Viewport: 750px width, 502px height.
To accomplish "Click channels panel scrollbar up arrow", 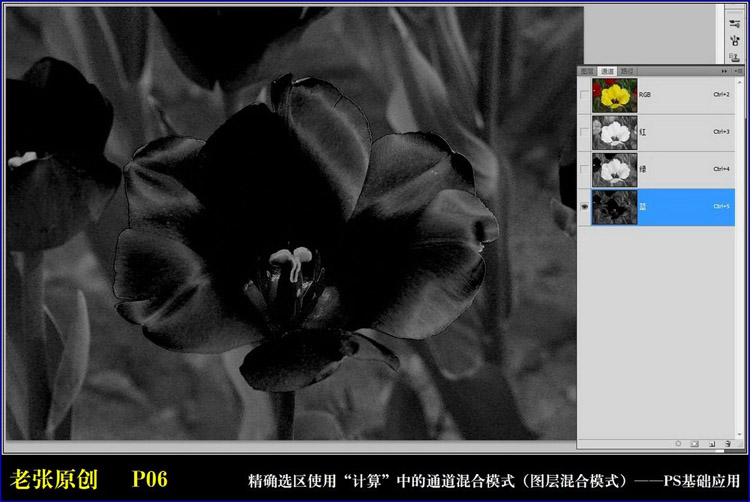I will pyautogui.click(x=740, y=82).
